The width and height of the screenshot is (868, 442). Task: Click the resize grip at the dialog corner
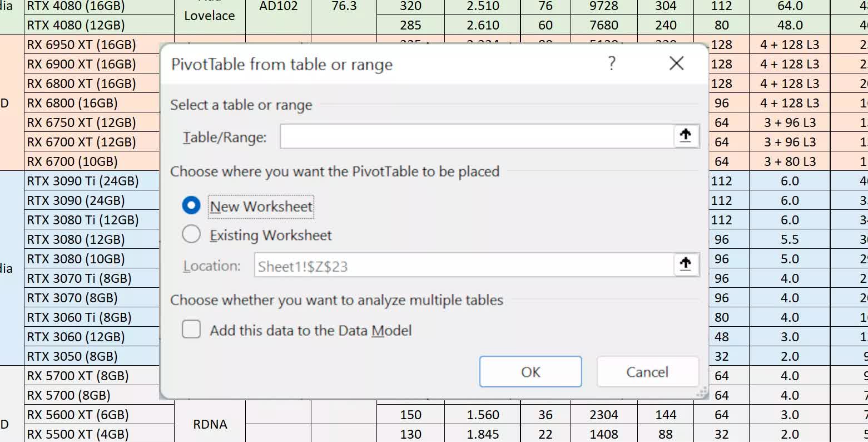pos(702,393)
